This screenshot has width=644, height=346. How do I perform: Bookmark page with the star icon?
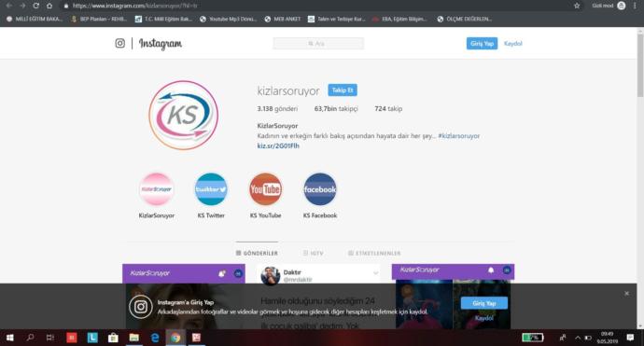(577, 6)
